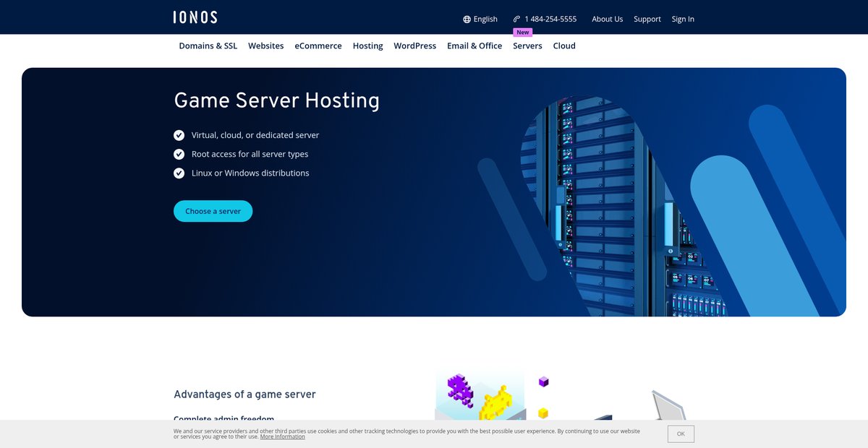Open the Hosting menu
Image resolution: width=868 pixels, height=448 pixels.
[x=368, y=46]
